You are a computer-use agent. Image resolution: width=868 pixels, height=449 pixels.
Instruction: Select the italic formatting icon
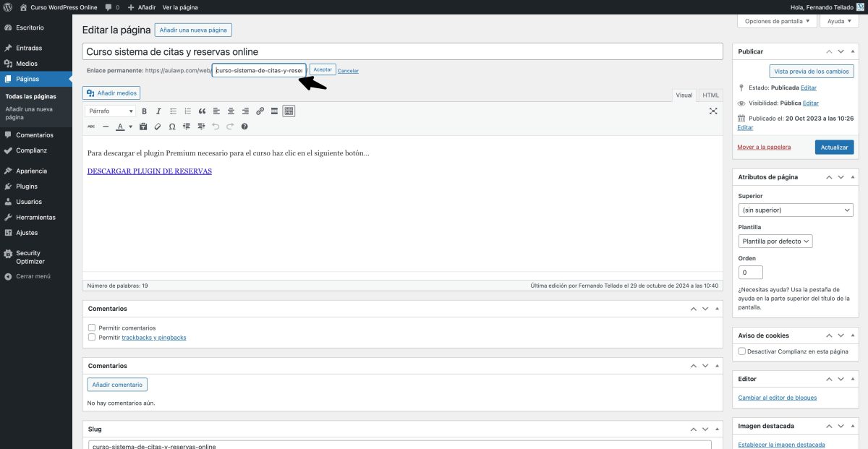158,111
